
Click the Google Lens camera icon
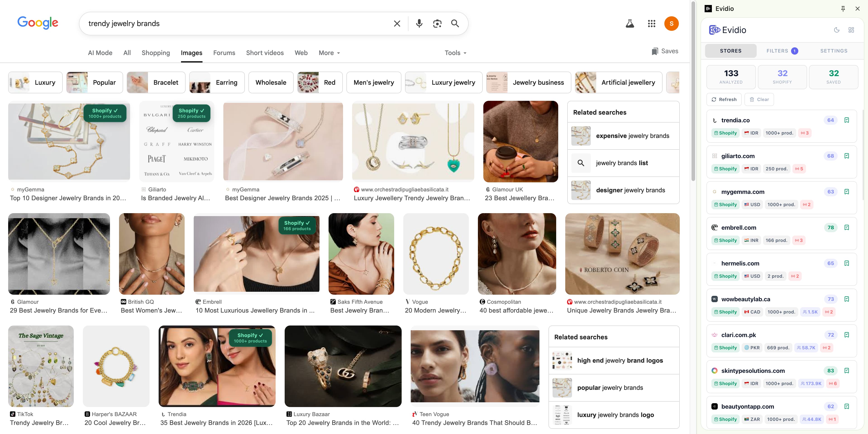tap(437, 23)
